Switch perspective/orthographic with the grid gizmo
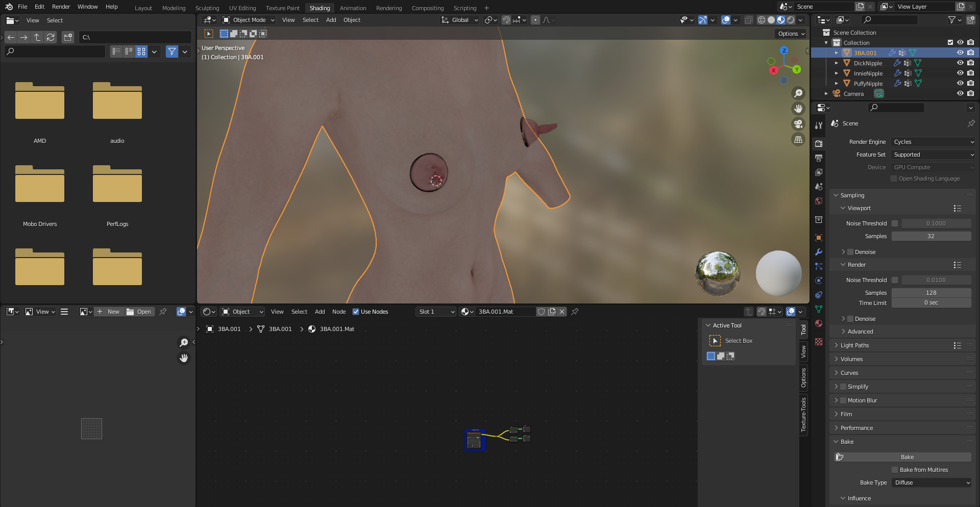 [798, 139]
